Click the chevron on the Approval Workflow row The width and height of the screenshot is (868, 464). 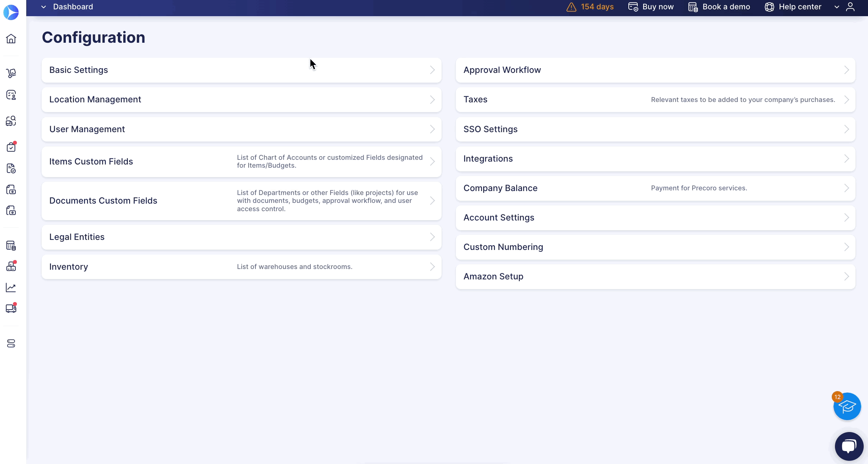tap(847, 70)
